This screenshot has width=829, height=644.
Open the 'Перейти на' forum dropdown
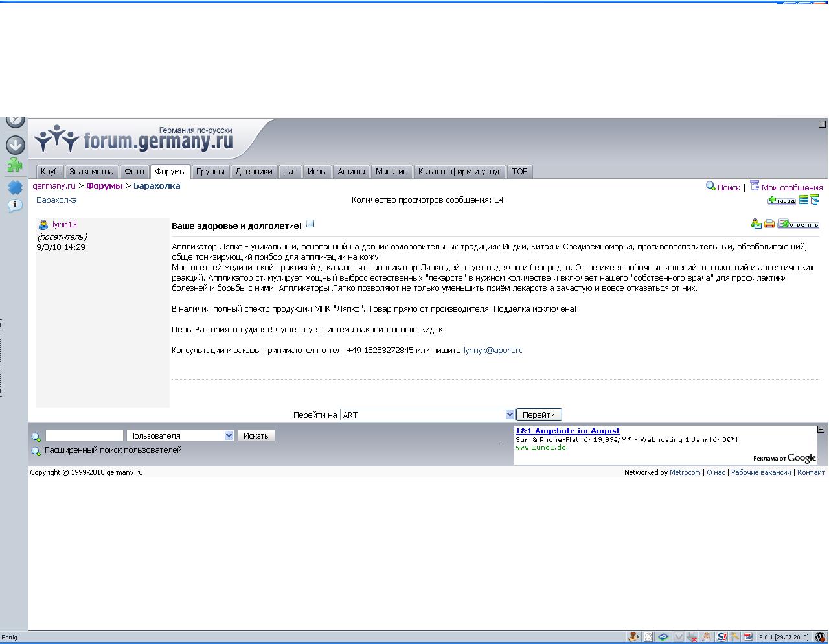[510, 415]
